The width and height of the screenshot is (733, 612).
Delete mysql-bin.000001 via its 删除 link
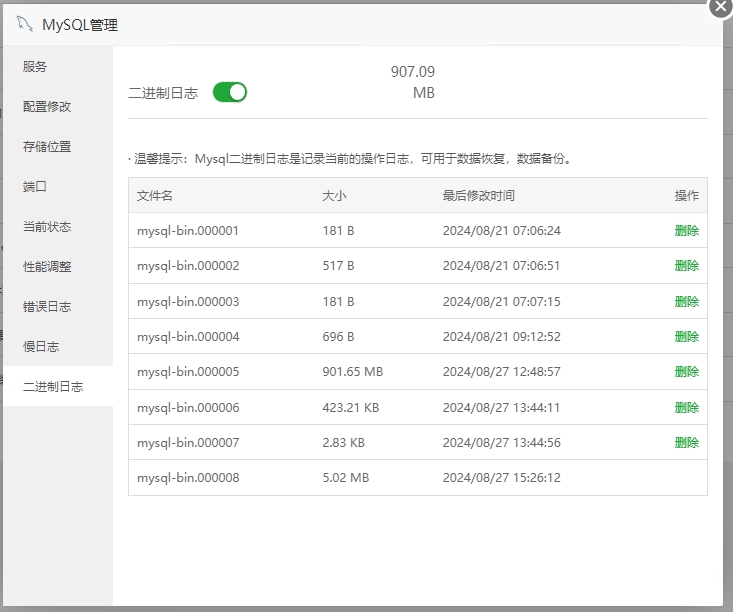coord(687,230)
